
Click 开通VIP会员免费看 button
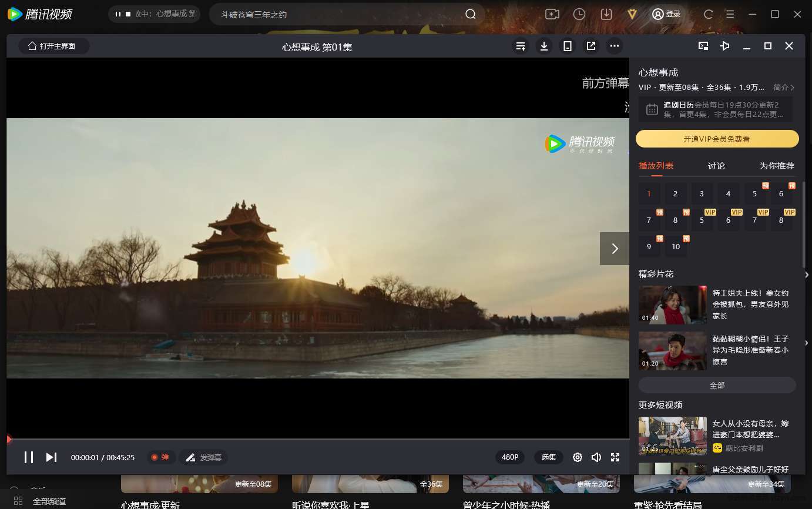pos(717,139)
